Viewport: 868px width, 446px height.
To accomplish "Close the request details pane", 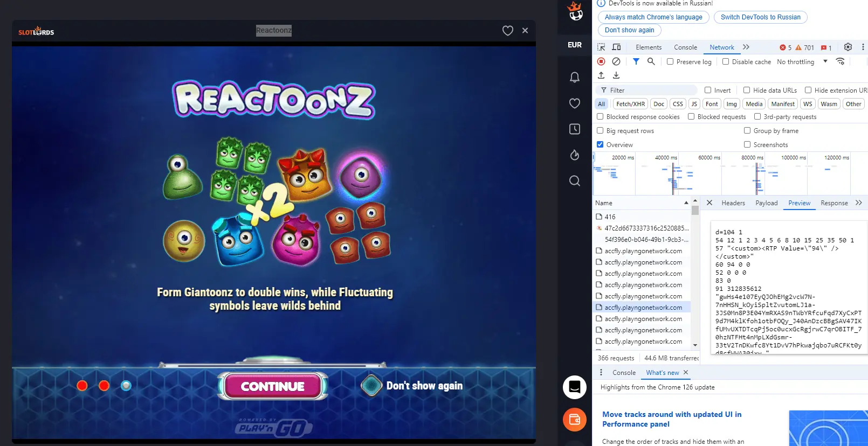I will (x=709, y=203).
